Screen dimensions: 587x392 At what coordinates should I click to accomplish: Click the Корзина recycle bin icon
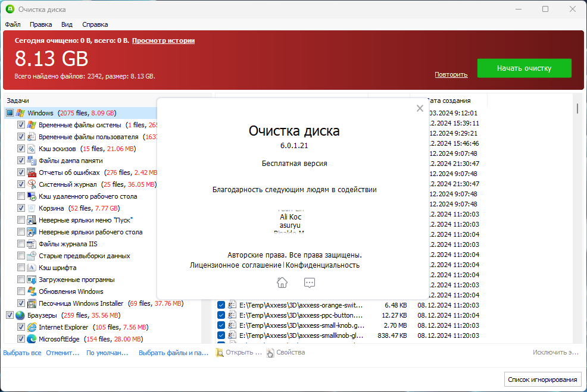pos(32,208)
